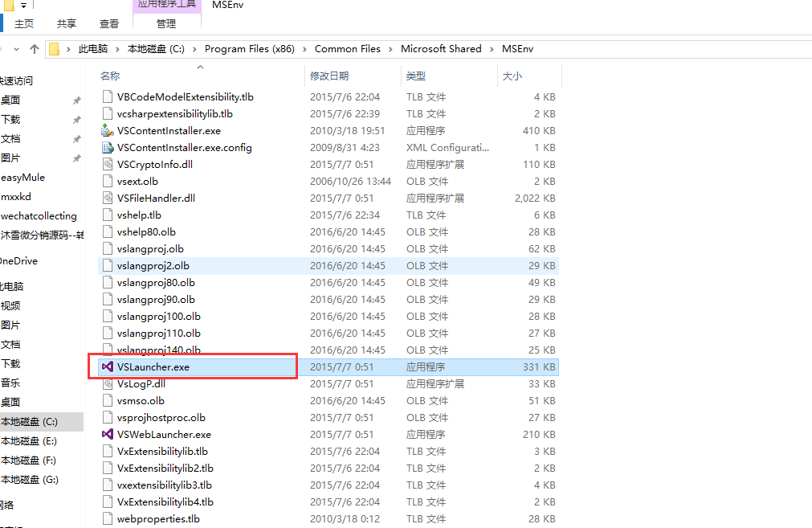Navigate to 此电脑 breadcrumb
This screenshot has height=528, width=812.
coord(93,49)
